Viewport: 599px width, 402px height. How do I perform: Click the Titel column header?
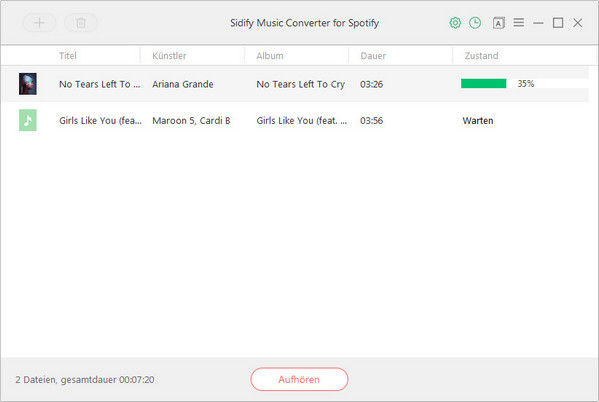click(x=68, y=56)
